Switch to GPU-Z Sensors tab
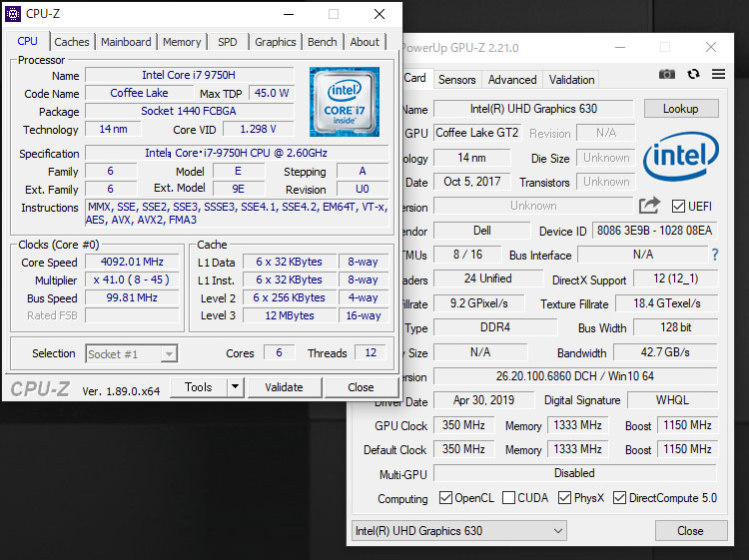This screenshot has width=749, height=560. (x=456, y=80)
